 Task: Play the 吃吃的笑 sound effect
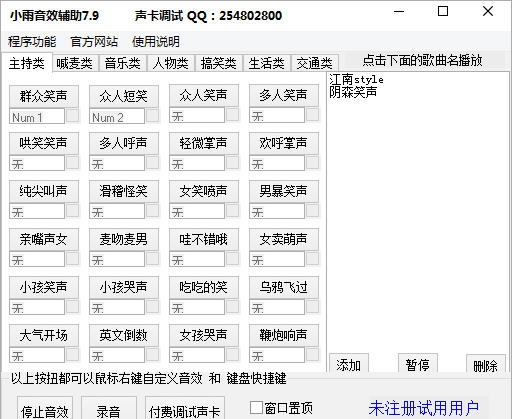pos(204,287)
